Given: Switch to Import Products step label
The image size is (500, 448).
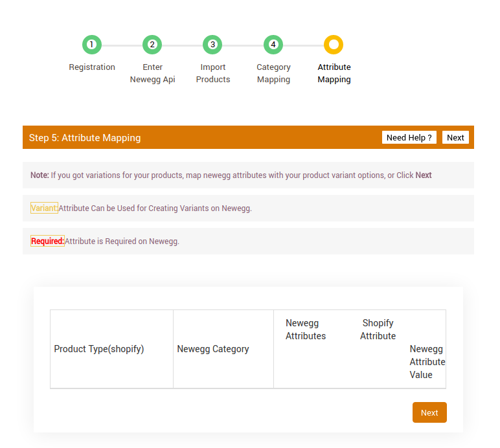Looking at the screenshot, I should click(213, 73).
